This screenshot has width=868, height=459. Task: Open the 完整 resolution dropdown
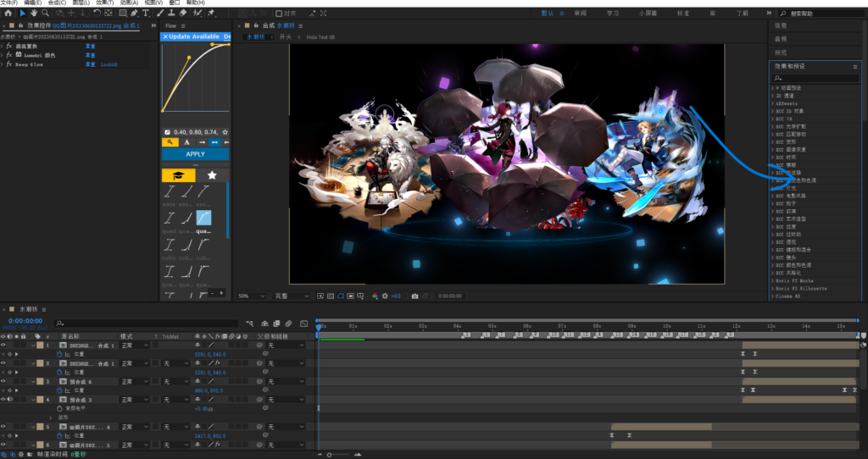tap(292, 296)
